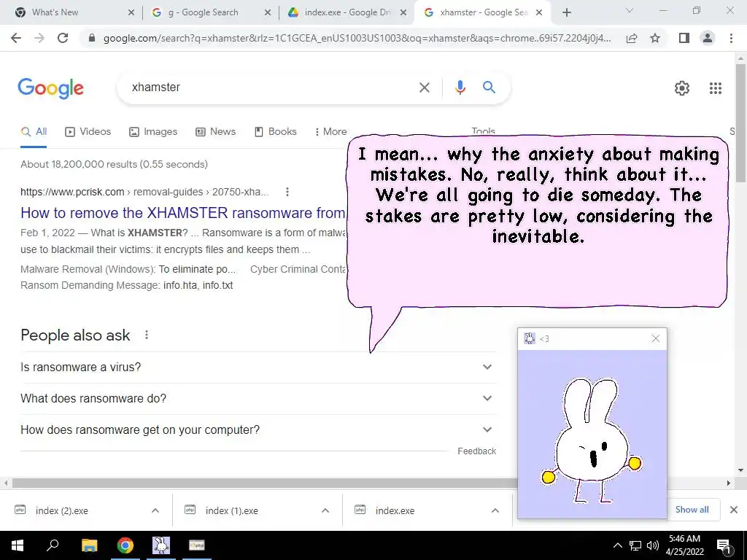Open Chrome side panel
The image size is (747, 560).
684,38
